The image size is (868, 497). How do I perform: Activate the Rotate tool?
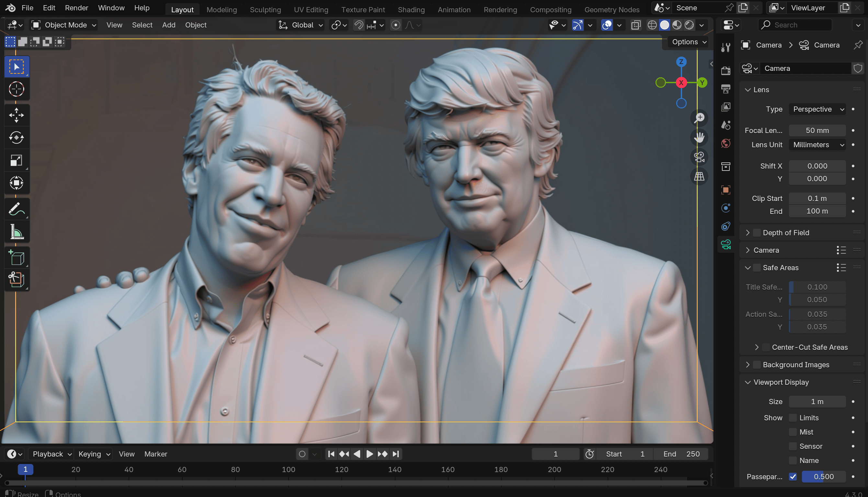(17, 138)
